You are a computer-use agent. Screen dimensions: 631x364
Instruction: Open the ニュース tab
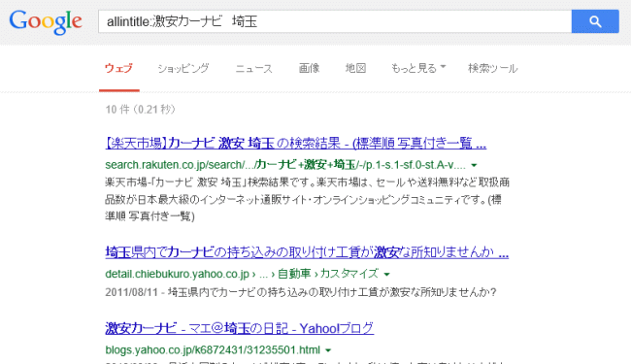click(253, 68)
